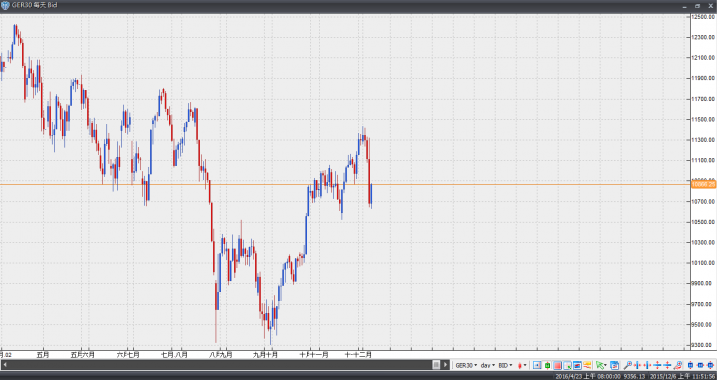Click the chart scrollbar right arrow
This screenshot has width=720, height=380.
[445, 365]
